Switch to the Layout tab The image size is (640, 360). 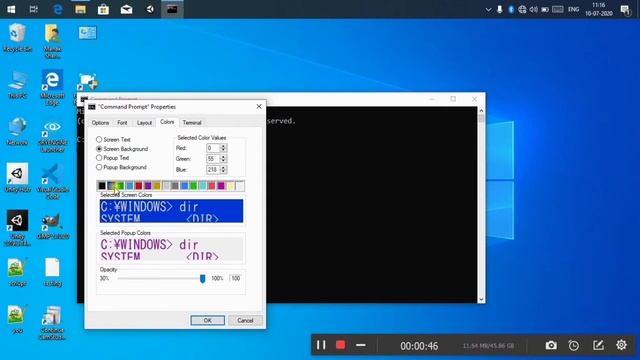(x=144, y=122)
